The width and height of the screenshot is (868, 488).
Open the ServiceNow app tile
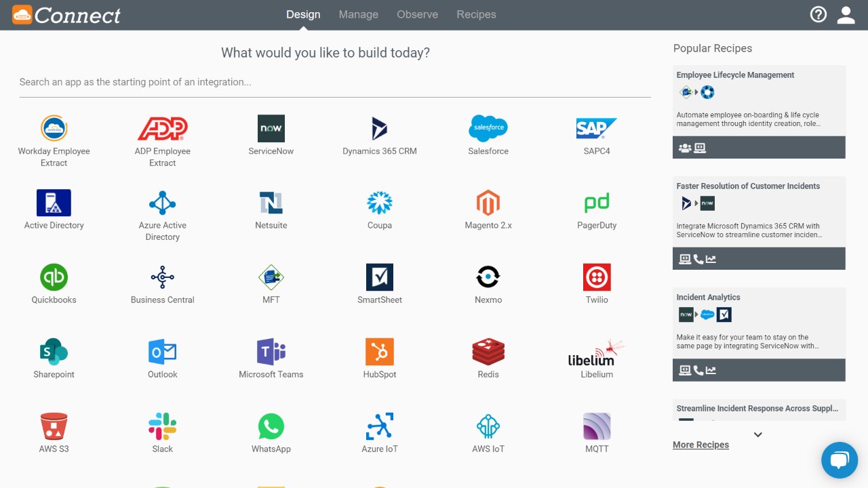[x=271, y=128]
